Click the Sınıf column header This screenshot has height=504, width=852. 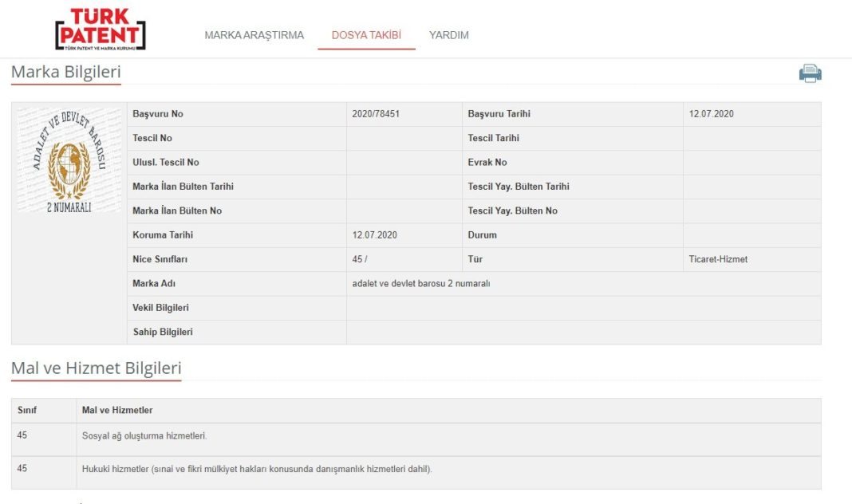(27, 410)
